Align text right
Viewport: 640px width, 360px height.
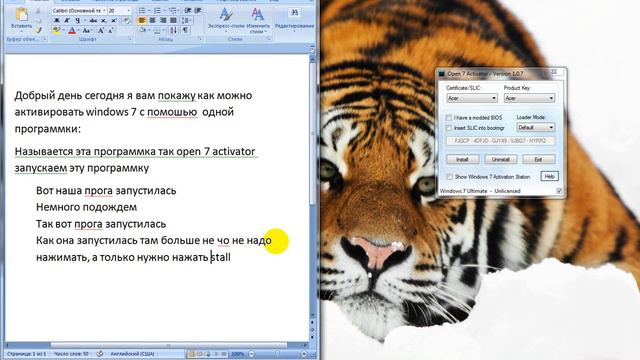coord(163,20)
